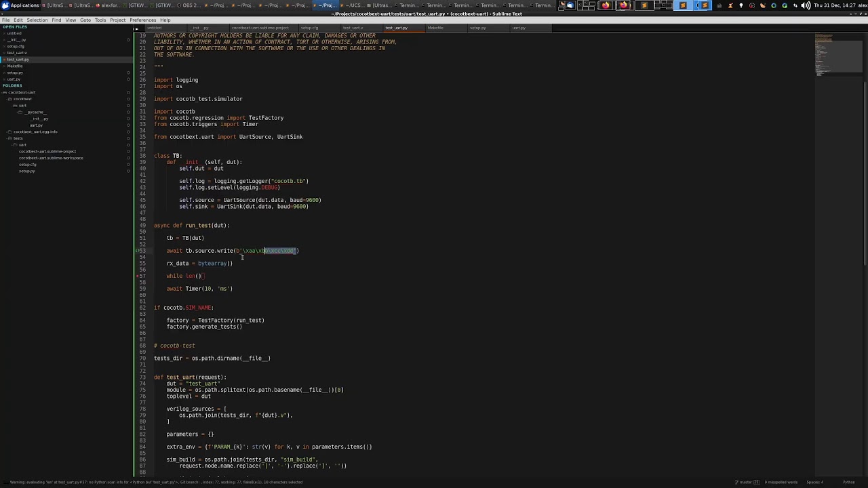
Task: Close uart.py in Open Files list
Action: tap(5, 79)
